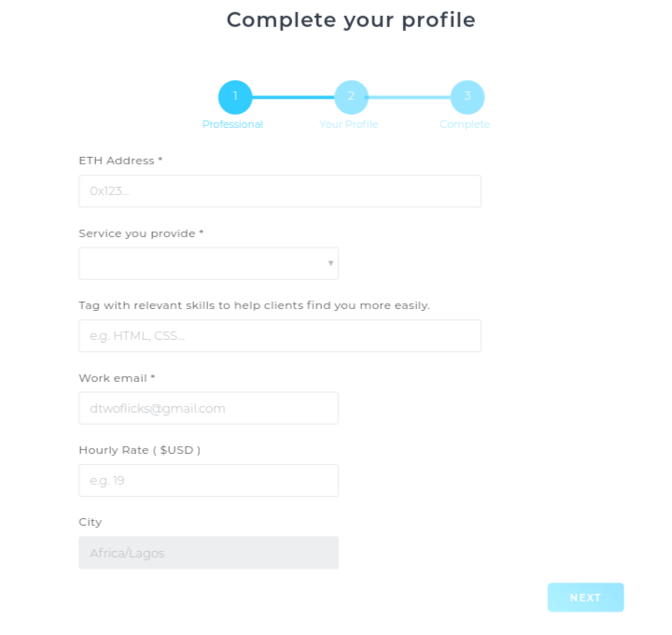The height and width of the screenshot is (635, 672).
Task: Click the skills tag input box
Action: [279, 336]
